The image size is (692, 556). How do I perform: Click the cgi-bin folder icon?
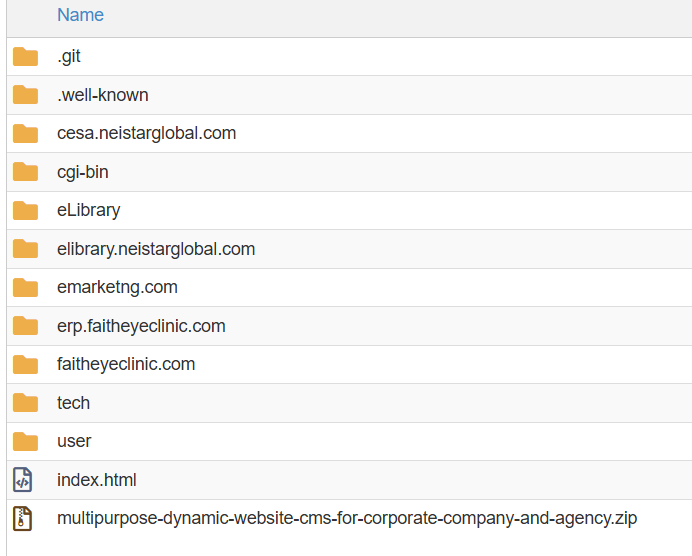[x=25, y=172]
